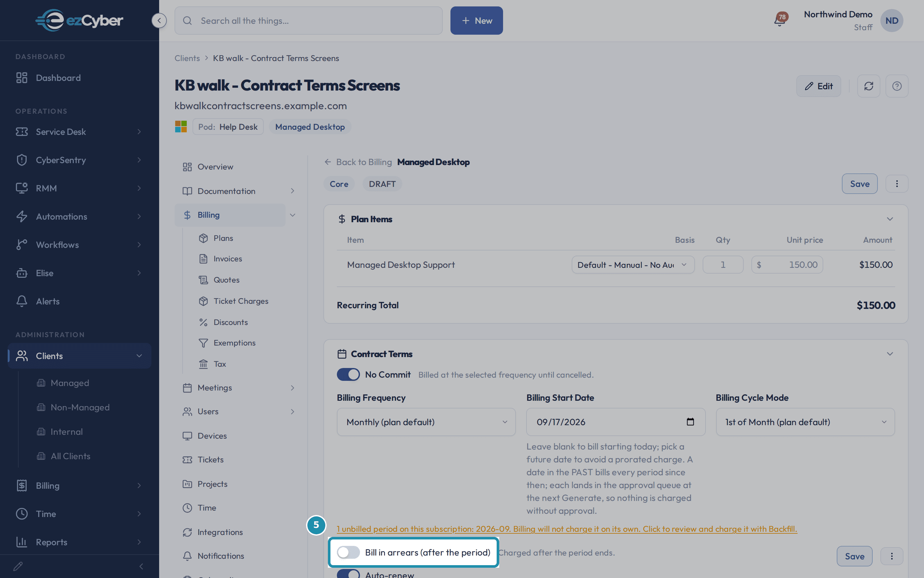This screenshot has width=924, height=578.
Task: Click the Managed Desktop tag
Action: pyautogui.click(x=310, y=127)
